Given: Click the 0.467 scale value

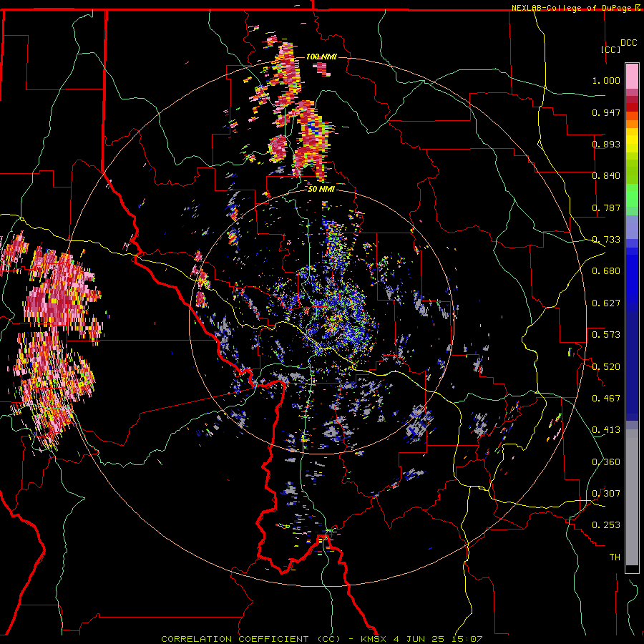Looking at the screenshot, I should tap(606, 399).
